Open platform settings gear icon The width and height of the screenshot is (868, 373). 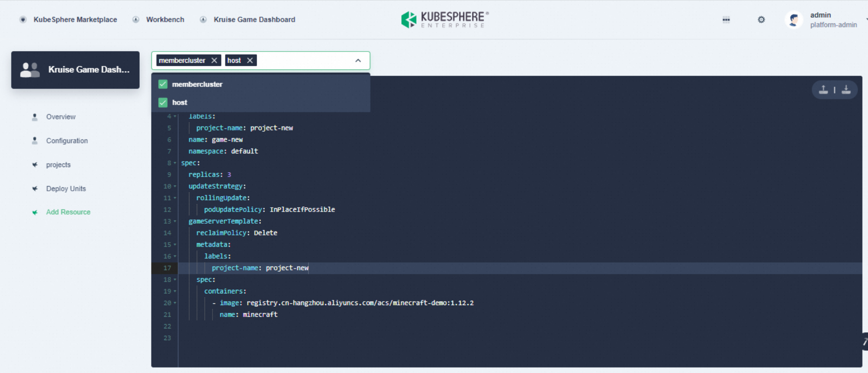pyautogui.click(x=761, y=19)
